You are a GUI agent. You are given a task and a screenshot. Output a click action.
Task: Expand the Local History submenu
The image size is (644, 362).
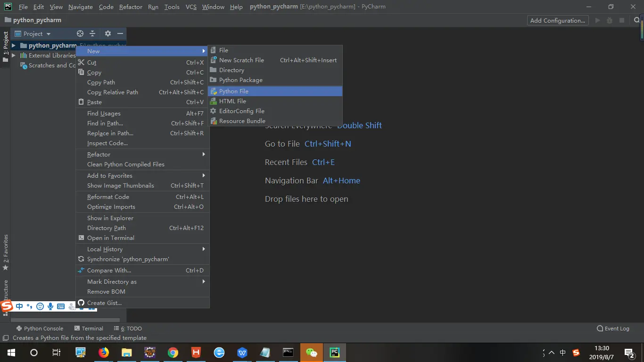click(x=142, y=249)
